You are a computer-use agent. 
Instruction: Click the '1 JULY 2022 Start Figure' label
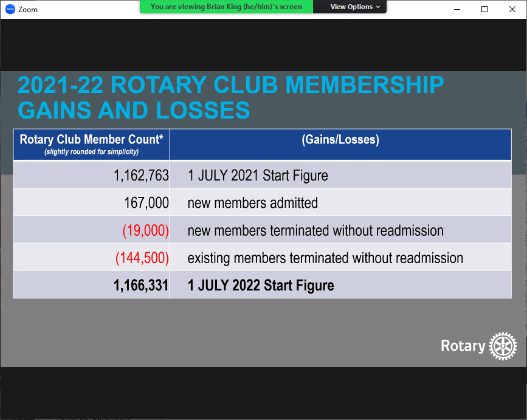point(261,285)
